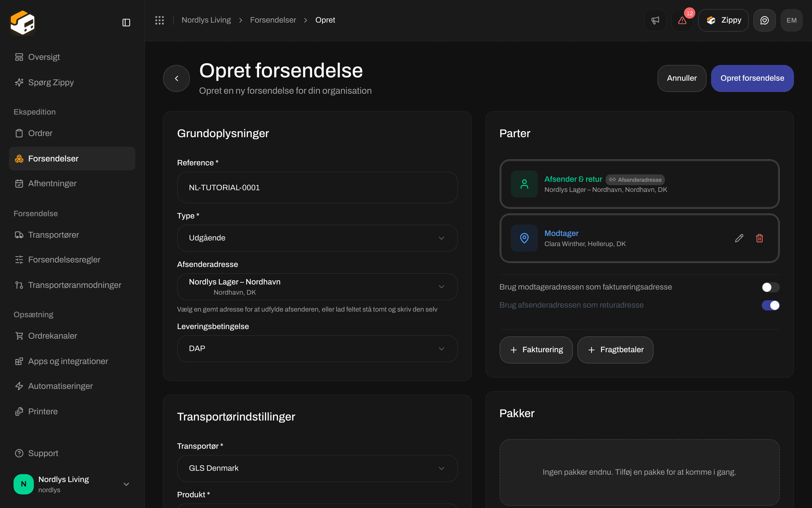The image size is (812, 508).
Task: Click the Reference field with NL-TUTORIAL-0001
Action: point(317,187)
